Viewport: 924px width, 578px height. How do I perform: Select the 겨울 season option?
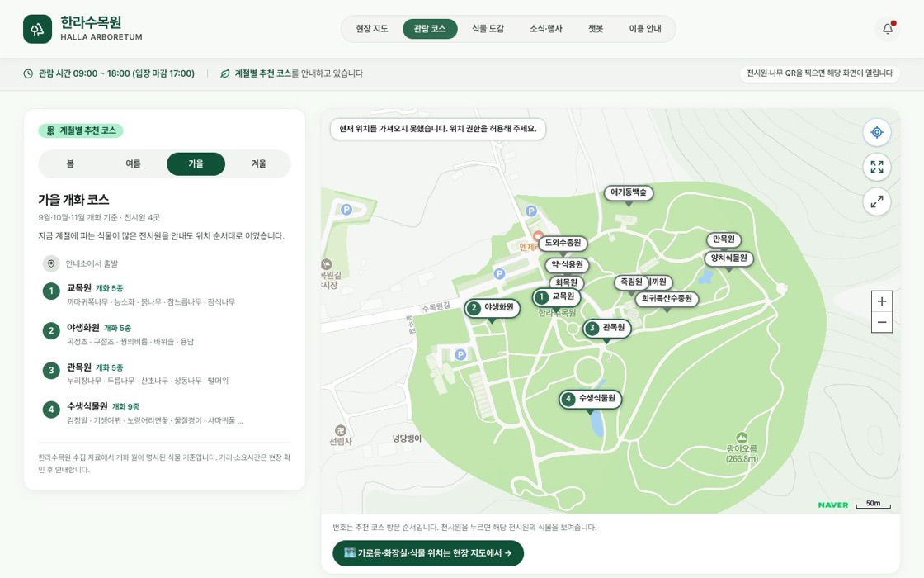259,164
